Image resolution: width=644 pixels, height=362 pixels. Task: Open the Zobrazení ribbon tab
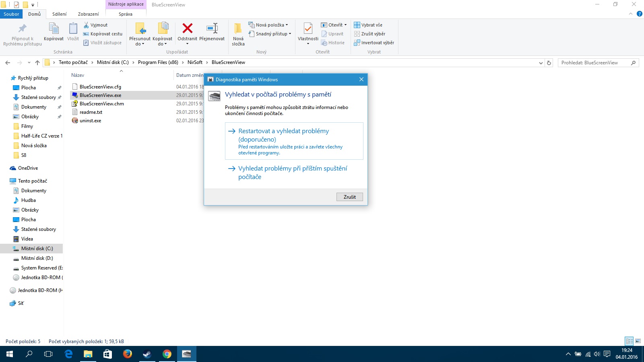coord(88,14)
